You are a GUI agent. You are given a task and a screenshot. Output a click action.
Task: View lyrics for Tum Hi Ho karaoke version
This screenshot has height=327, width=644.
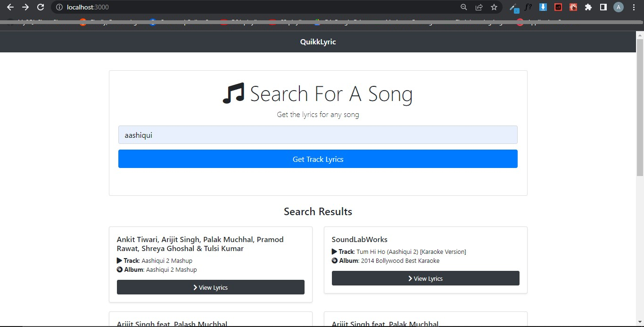click(425, 278)
